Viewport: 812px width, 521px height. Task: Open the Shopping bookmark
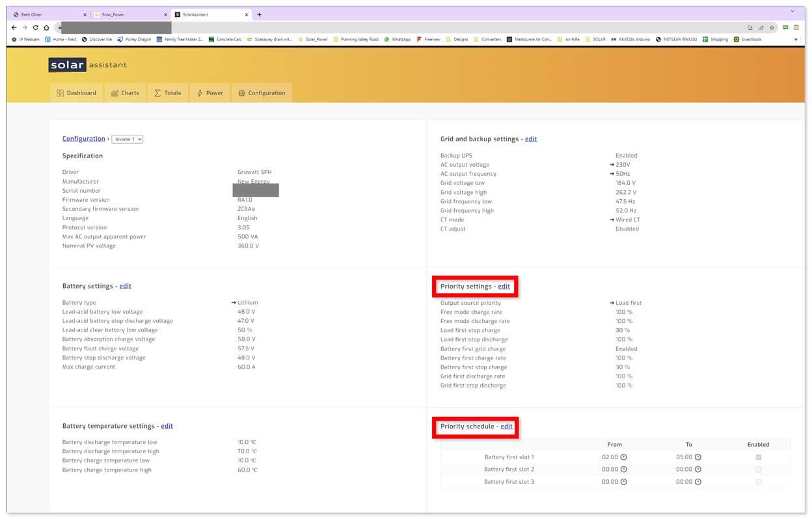pos(716,39)
